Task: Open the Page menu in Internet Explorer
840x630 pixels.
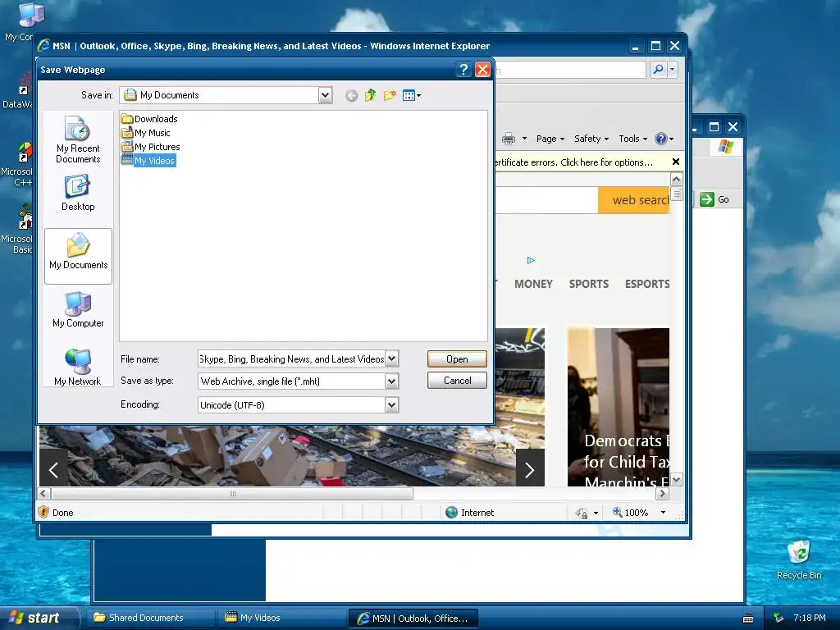Action: pos(550,139)
